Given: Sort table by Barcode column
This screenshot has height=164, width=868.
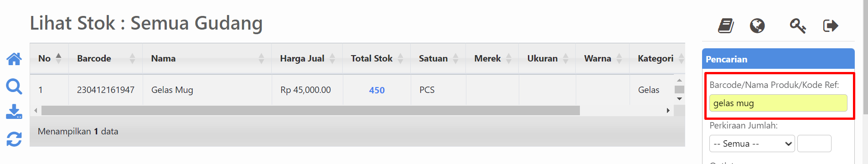Looking at the screenshot, I should click(x=105, y=58).
